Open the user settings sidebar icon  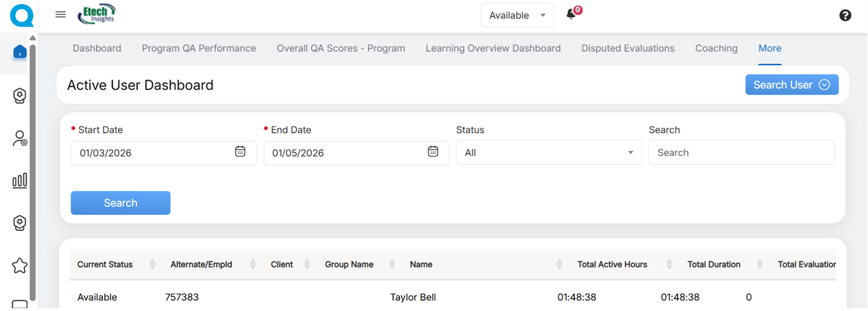20,138
